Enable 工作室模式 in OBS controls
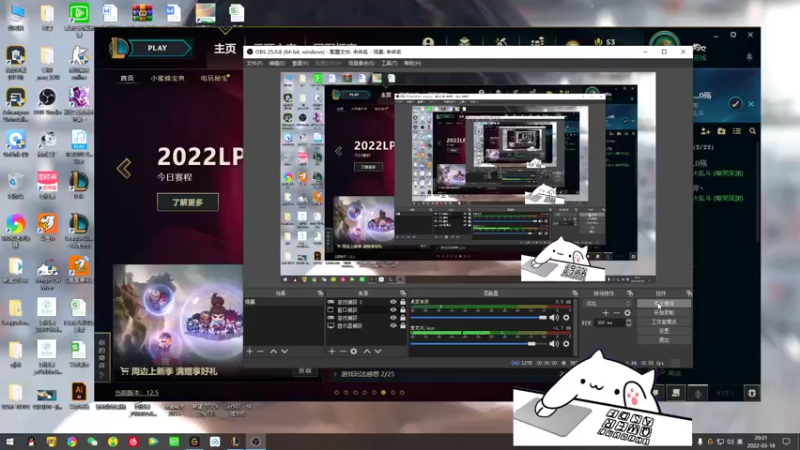 point(664,321)
